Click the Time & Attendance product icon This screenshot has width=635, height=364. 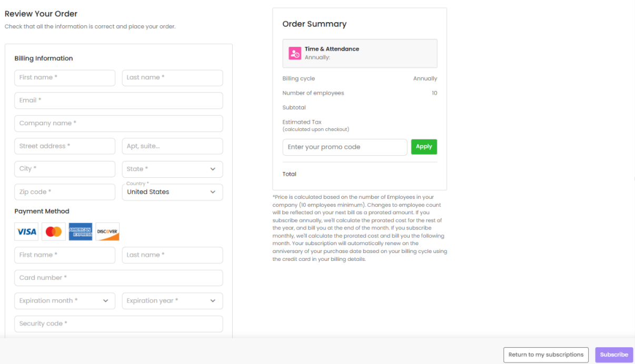point(295,53)
